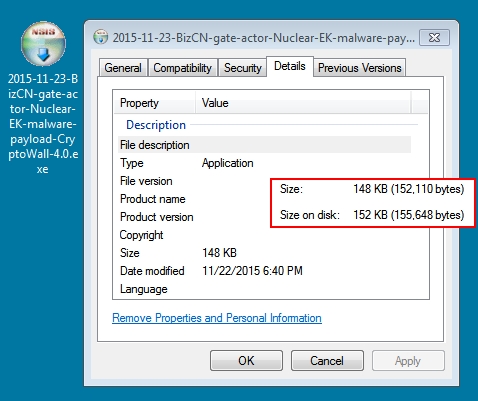Viewport: 478px width, 401px height.
Task: Click the Apply button
Action: coord(408,361)
